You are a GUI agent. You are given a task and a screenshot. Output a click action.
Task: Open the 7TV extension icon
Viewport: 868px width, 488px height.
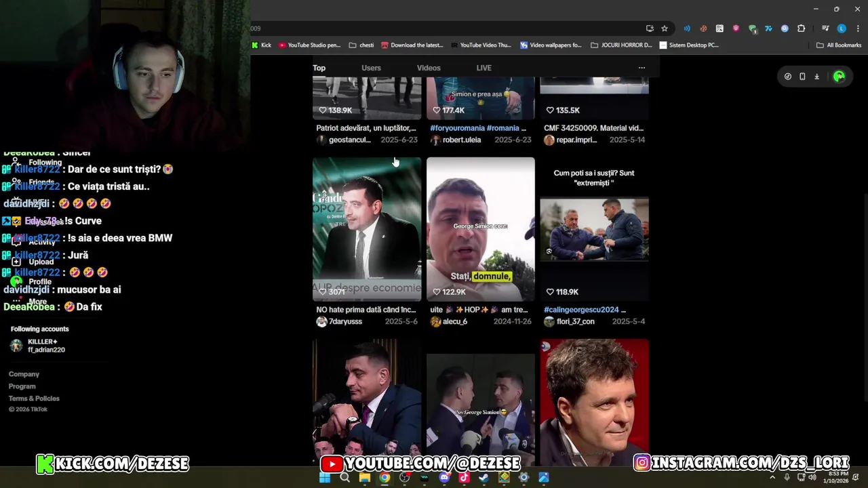click(768, 28)
